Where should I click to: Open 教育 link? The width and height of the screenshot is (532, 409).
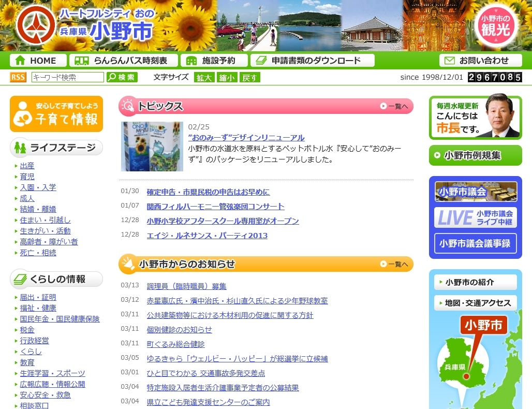point(27,362)
